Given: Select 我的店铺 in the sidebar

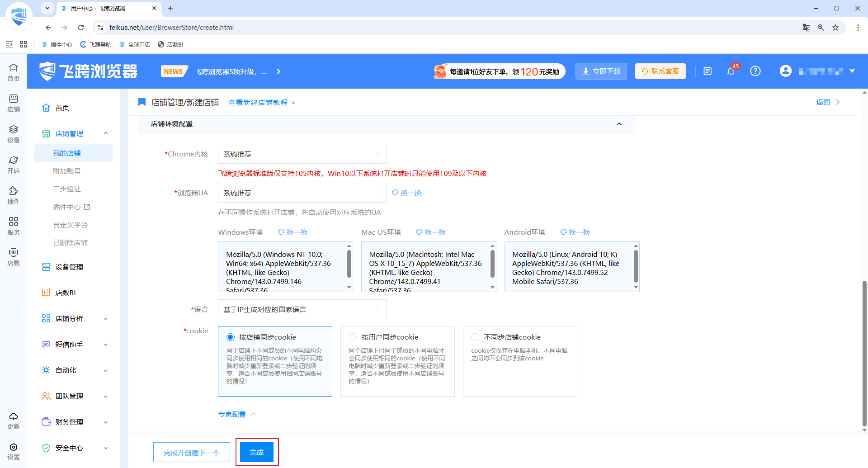Looking at the screenshot, I should (x=73, y=153).
